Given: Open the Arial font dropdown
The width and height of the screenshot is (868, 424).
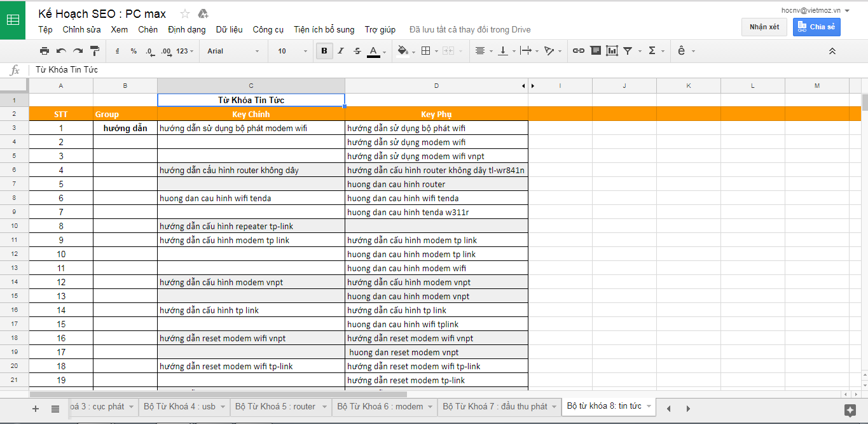Looking at the screenshot, I should pyautogui.click(x=233, y=51).
